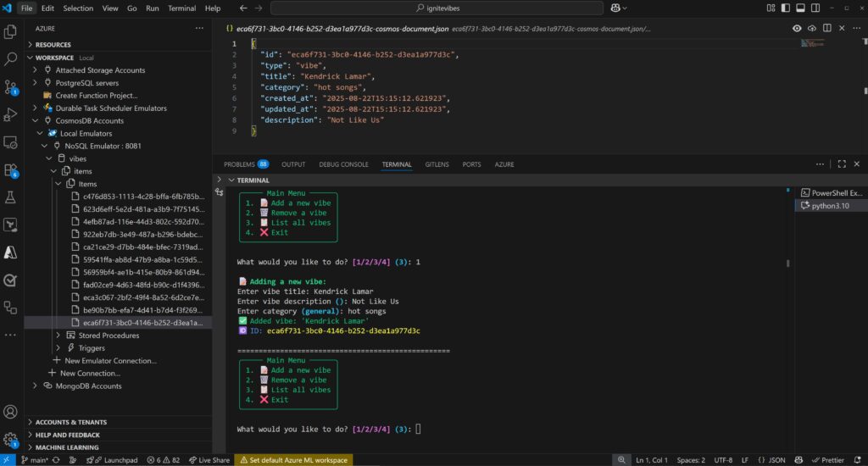This screenshot has width=868, height=466.
Task: Expand the Triggers node
Action: point(58,348)
